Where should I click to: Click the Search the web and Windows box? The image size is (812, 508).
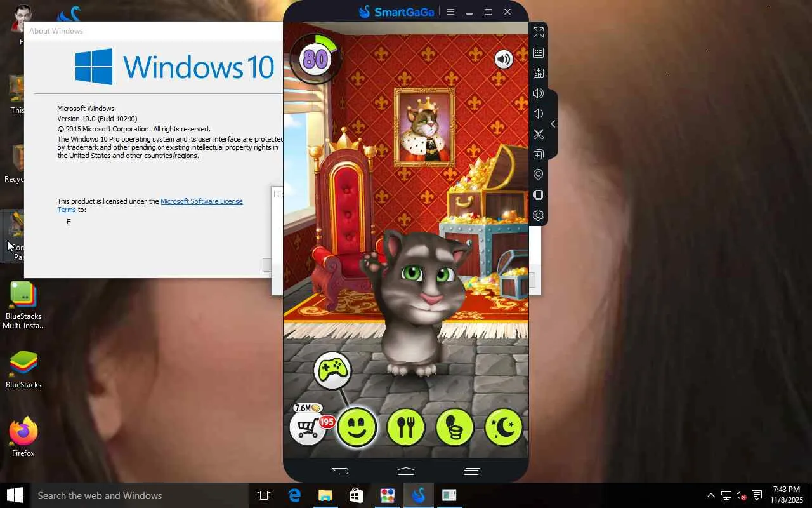point(140,495)
